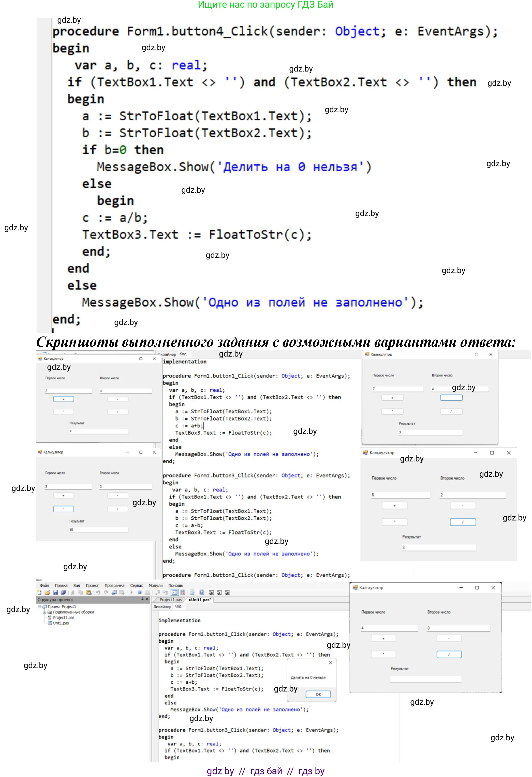Click OK in division by zero message

(x=318, y=695)
